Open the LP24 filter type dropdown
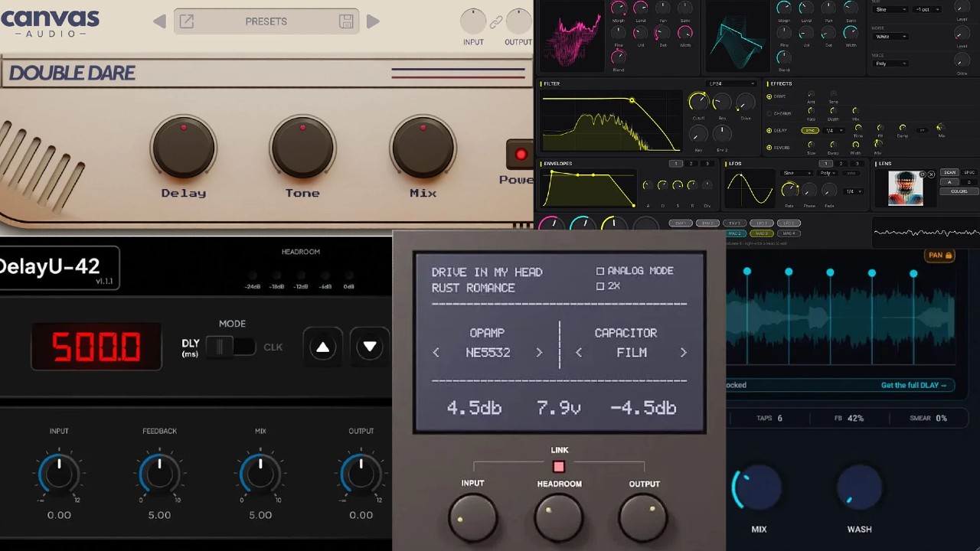Viewport: 980px width, 551px height. click(731, 83)
